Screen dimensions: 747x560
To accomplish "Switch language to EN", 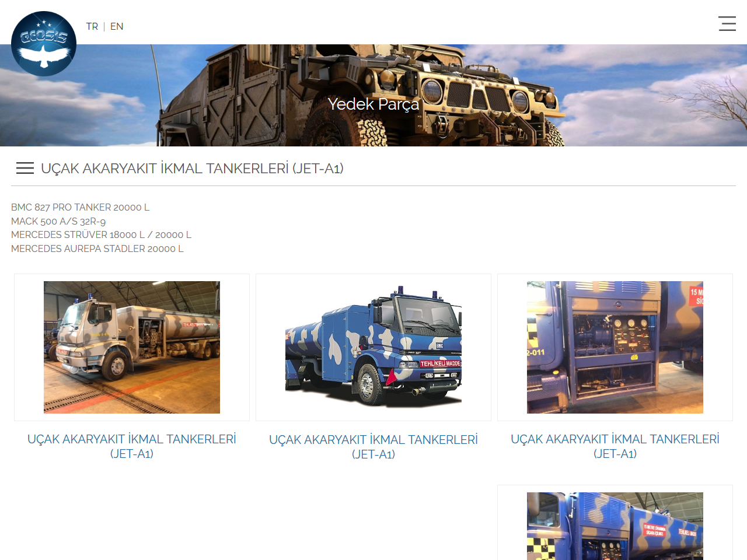I will tap(117, 26).
